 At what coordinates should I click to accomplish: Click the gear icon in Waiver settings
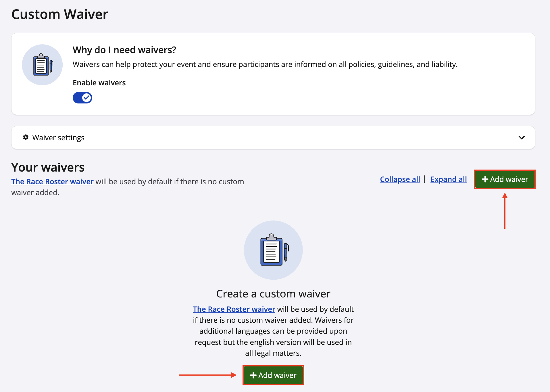click(26, 137)
